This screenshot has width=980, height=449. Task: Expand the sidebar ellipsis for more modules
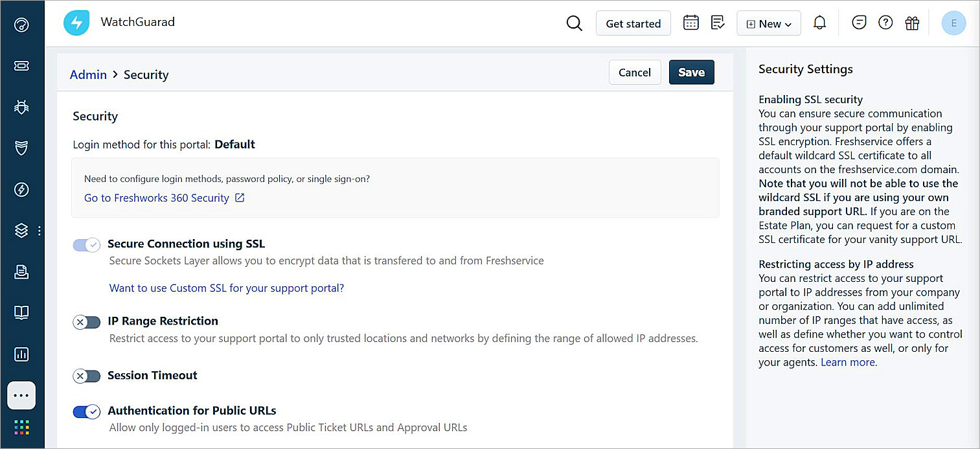21,395
